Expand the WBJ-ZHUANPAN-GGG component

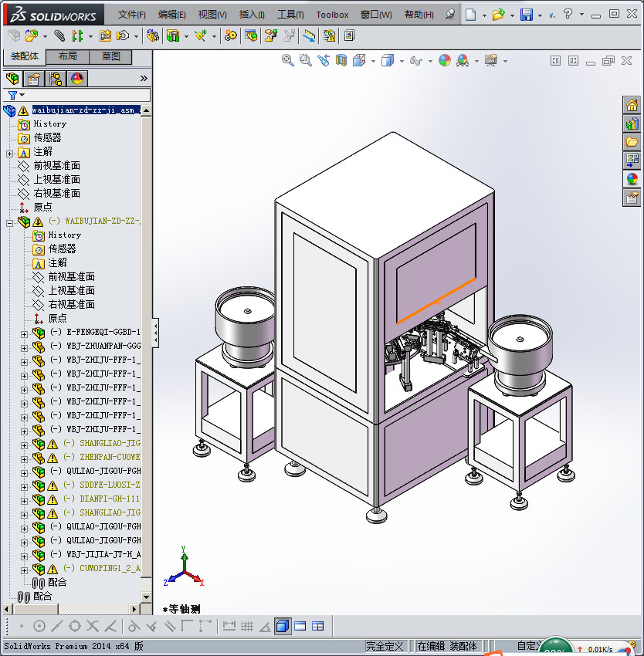(24, 348)
